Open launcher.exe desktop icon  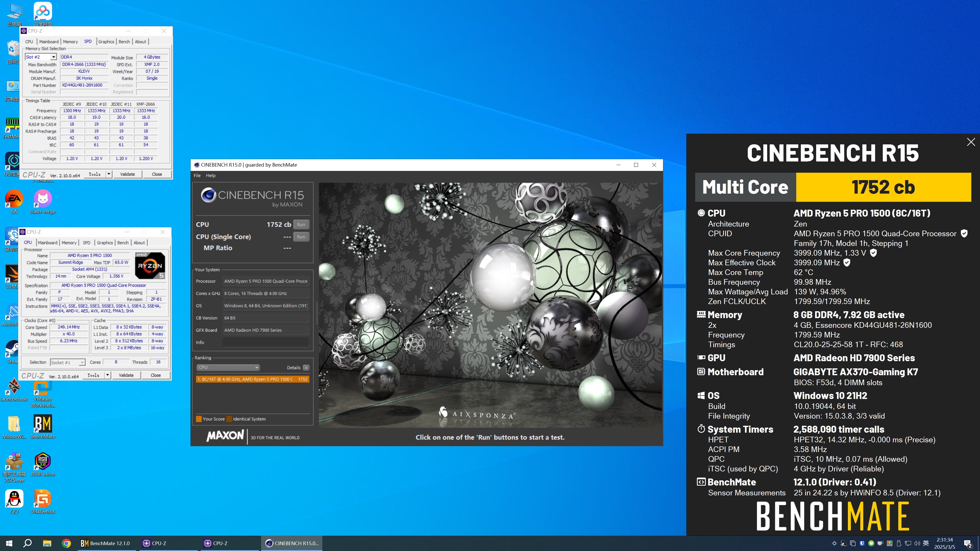(x=14, y=390)
